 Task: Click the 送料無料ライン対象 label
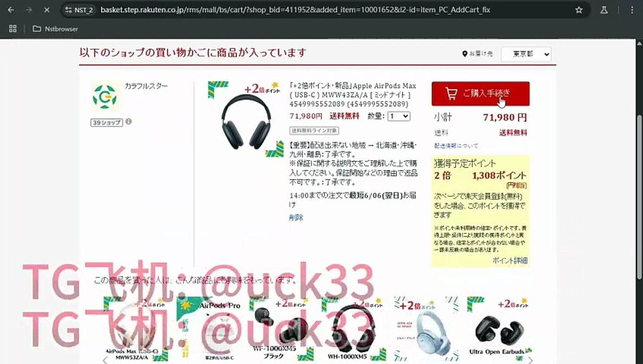[314, 130]
